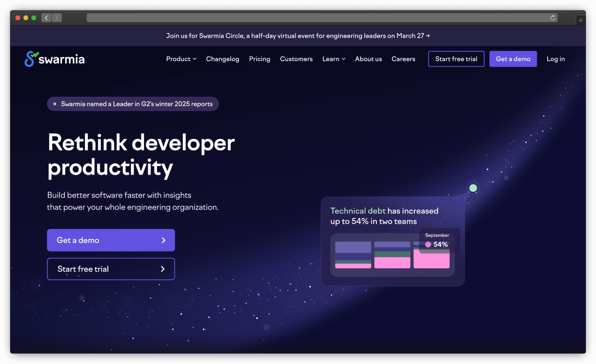Click the first stacked bar in the chart

click(x=353, y=255)
